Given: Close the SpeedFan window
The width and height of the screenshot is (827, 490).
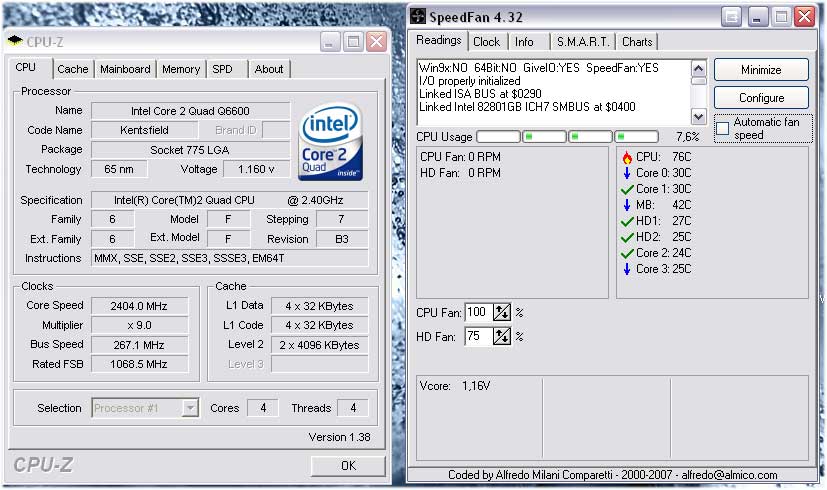Looking at the screenshot, I should [x=805, y=17].
